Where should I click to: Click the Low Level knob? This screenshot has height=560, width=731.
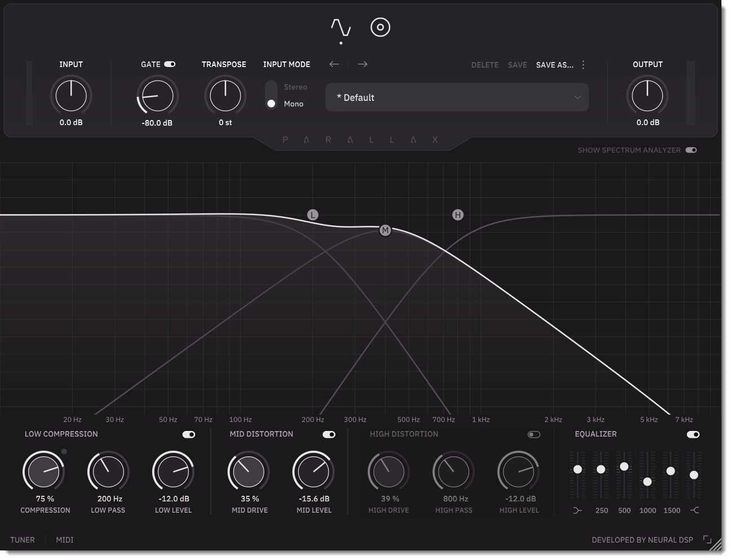[x=174, y=472]
